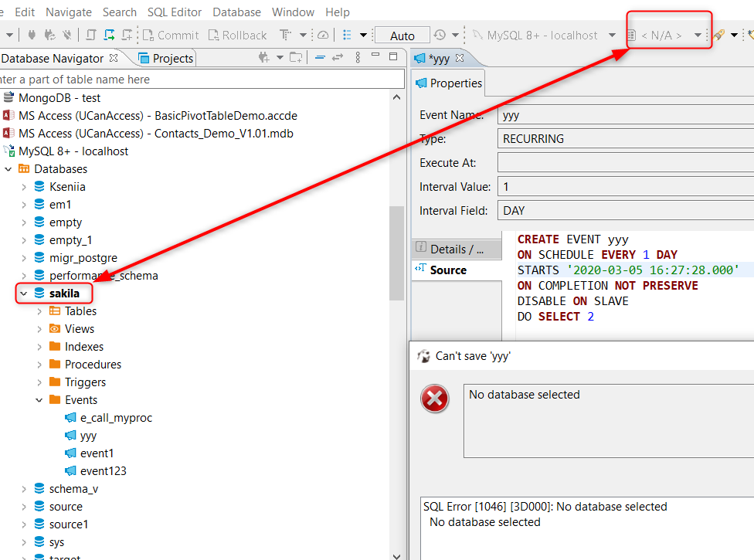The image size is (754, 560).
Task: Click the Interval Value field
Action: (626, 186)
